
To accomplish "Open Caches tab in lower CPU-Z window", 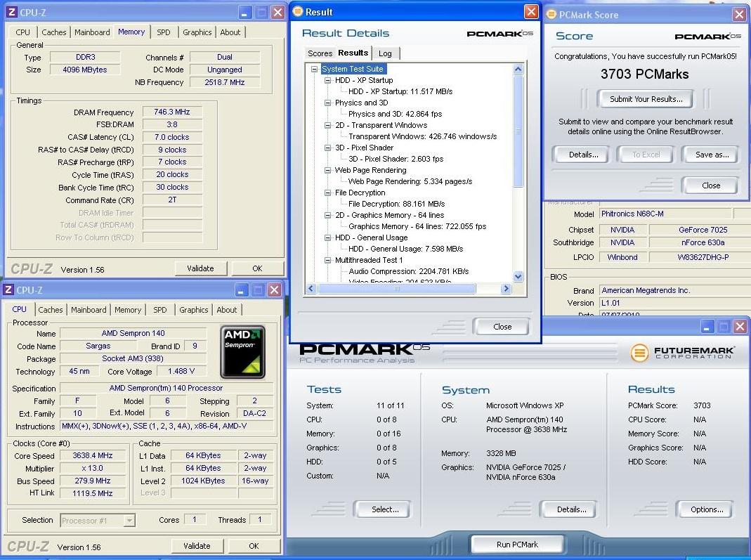I will tap(51, 310).
